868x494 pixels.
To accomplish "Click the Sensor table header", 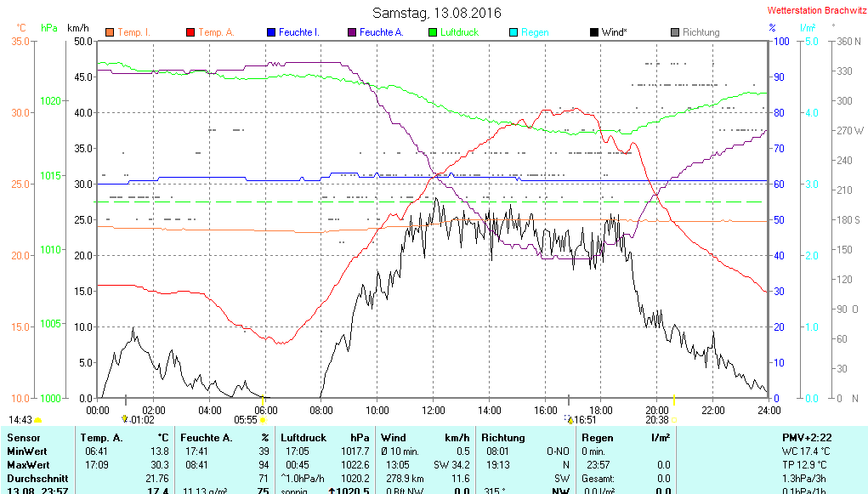I will coord(23,437).
